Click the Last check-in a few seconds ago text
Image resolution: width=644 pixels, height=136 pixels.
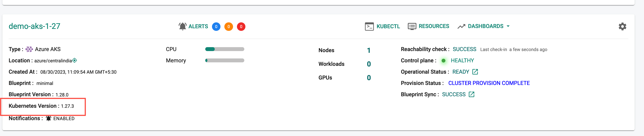coord(514,50)
